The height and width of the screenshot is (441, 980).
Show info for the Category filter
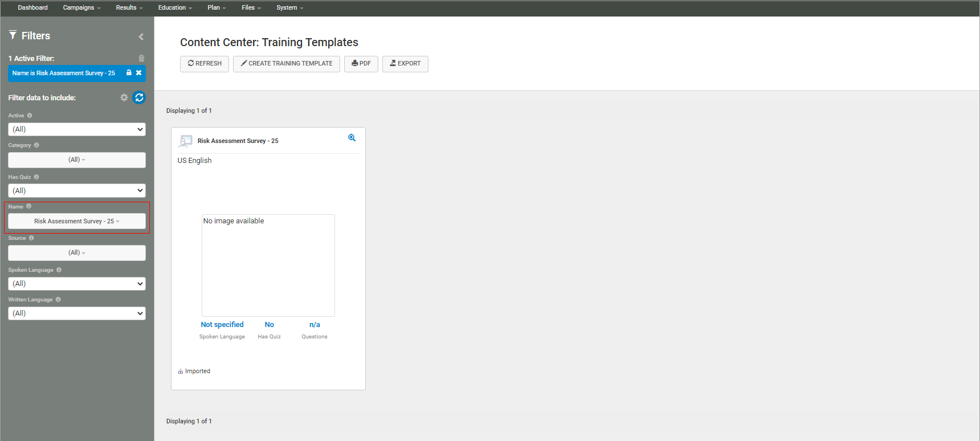pyautogui.click(x=36, y=145)
